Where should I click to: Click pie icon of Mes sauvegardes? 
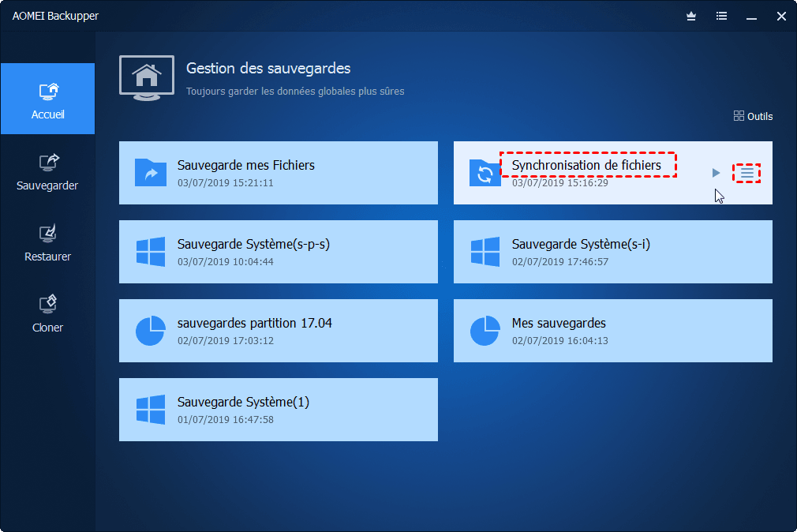coord(485,331)
